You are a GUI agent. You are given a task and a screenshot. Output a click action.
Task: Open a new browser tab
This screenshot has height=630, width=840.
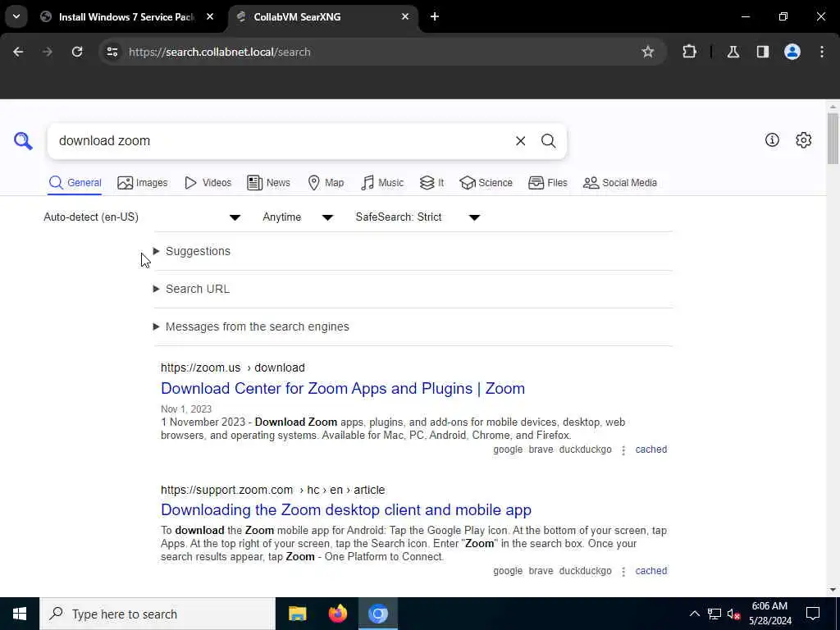435,16
